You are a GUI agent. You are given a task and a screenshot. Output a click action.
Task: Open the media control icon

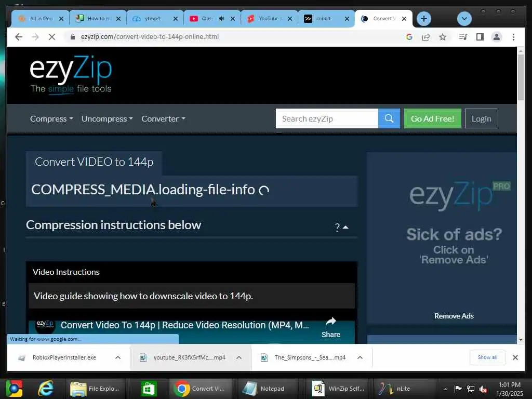(x=463, y=37)
